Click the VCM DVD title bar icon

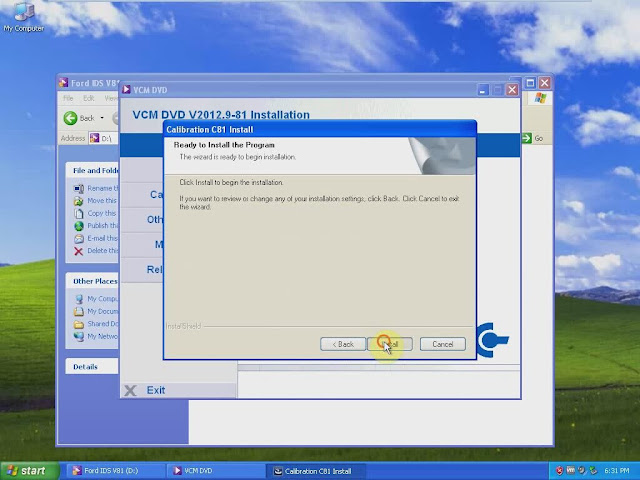pos(127,89)
